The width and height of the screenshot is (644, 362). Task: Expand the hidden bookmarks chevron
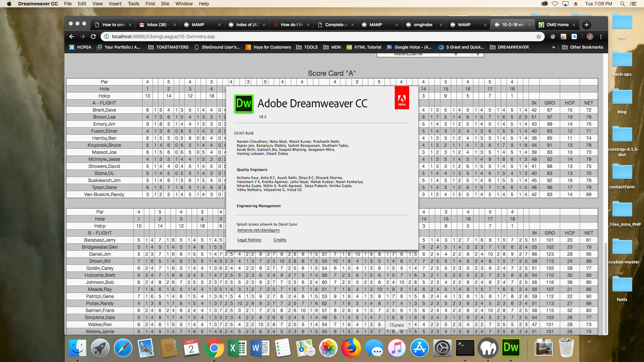click(553, 47)
